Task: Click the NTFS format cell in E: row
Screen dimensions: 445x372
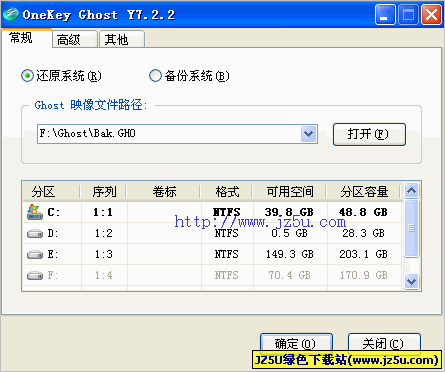Action: click(x=227, y=254)
